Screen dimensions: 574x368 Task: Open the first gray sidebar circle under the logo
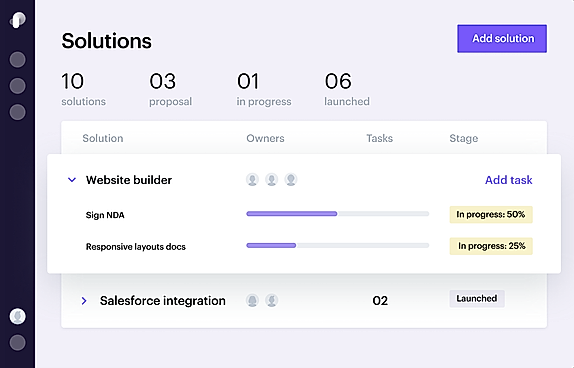[x=17, y=60]
